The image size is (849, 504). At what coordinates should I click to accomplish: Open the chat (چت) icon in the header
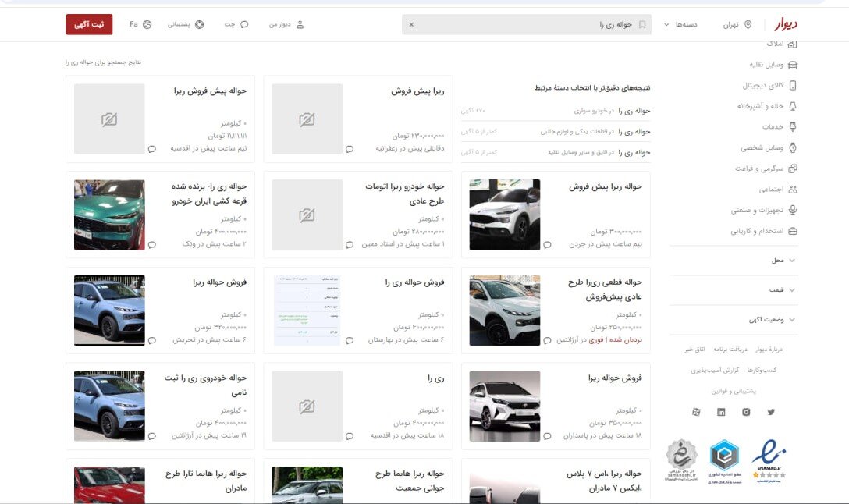[x=243, y=24]
